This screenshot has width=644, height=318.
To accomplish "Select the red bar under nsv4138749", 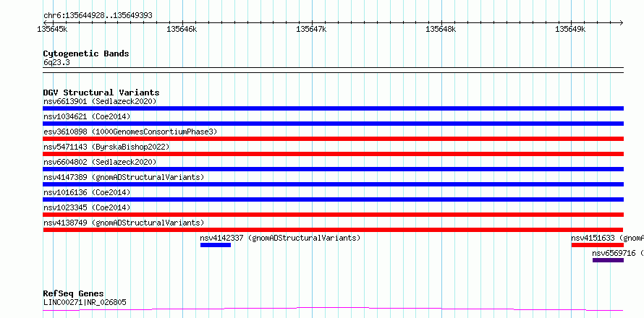I will pos(334,230).
